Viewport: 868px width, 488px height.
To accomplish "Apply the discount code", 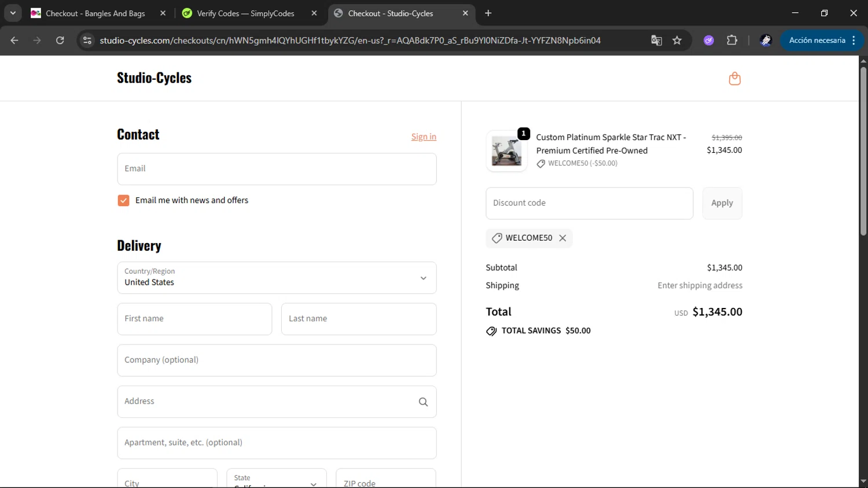I will click(x=722, y=203).
